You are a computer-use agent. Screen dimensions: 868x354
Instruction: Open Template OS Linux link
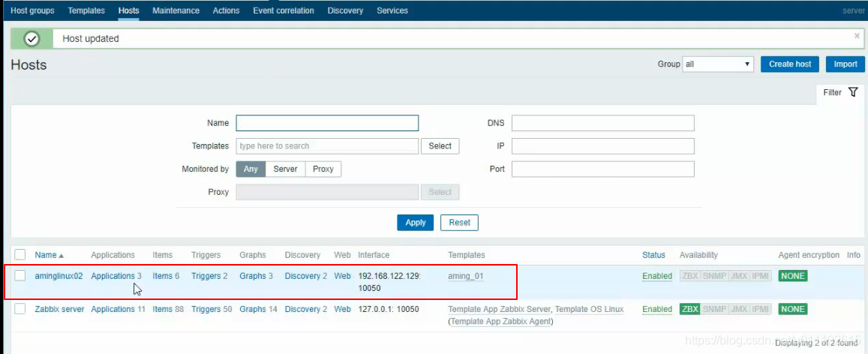click(589, 309)
